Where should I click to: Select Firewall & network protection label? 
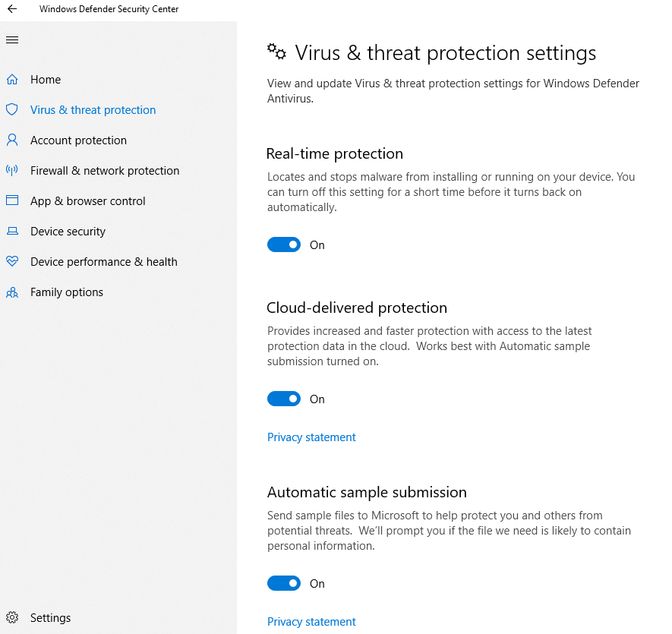(105, 170)
